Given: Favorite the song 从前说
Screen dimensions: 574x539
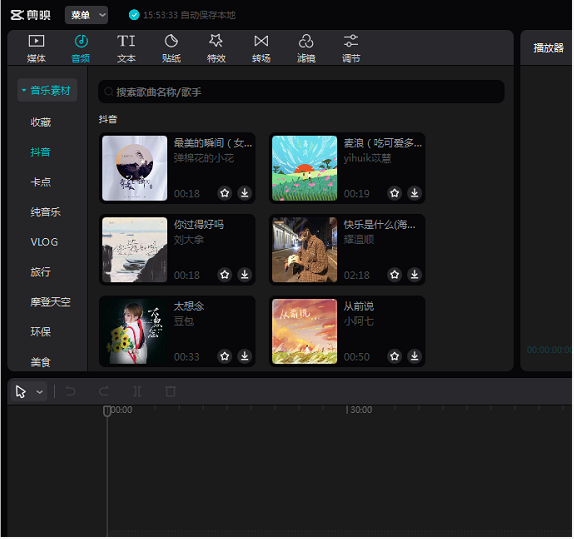Looking at the screenshot, I should pyautogui.click(x=395, y=356).
